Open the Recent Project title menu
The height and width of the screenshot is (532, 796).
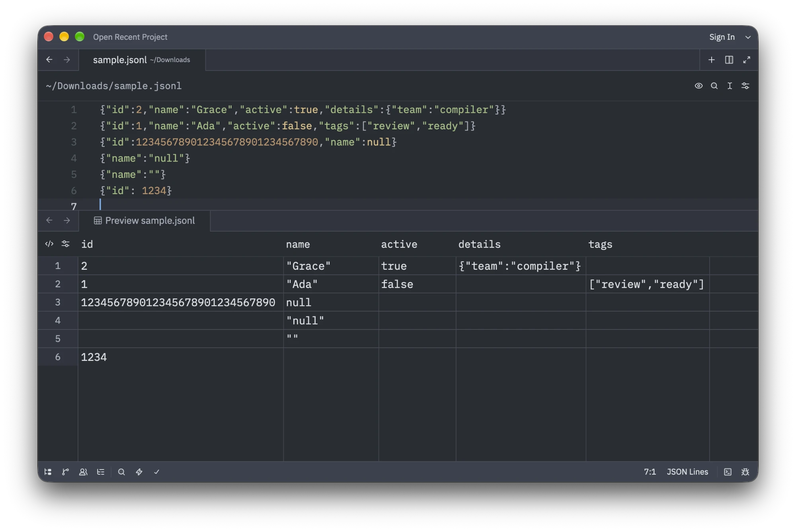coord(130,37)
